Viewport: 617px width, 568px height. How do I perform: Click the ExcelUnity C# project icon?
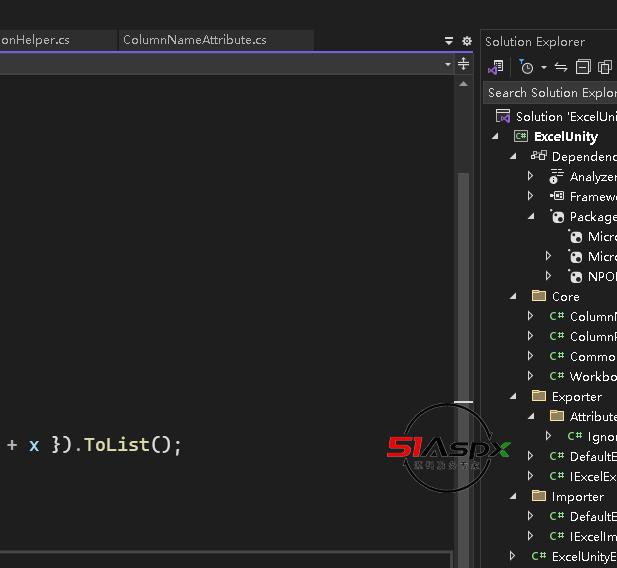[521, 136]
